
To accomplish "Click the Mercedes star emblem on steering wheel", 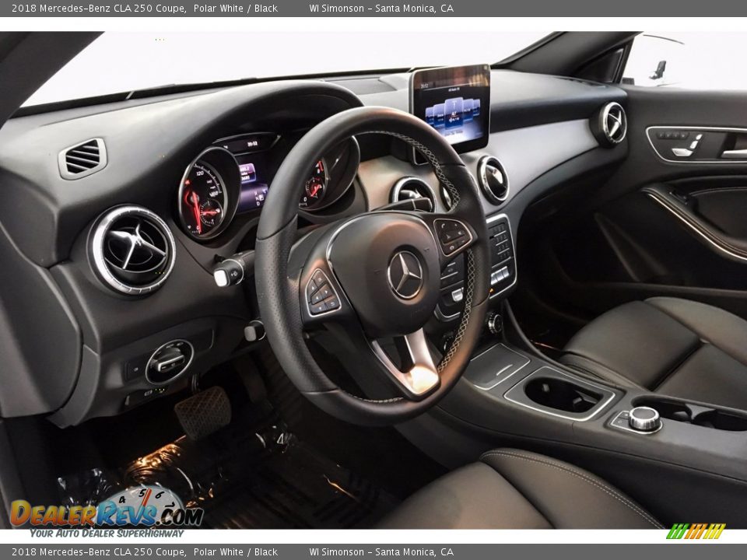I will [405, 275].
